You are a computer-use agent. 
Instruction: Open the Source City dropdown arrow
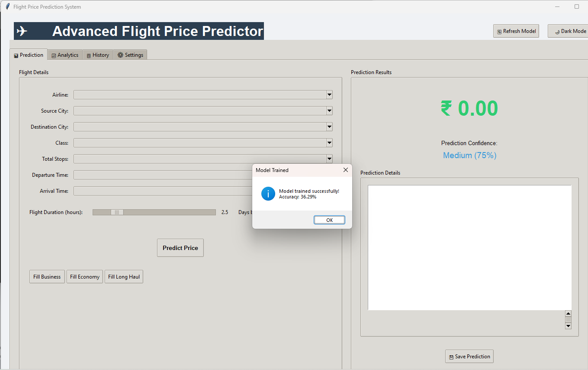coord(329,111)
